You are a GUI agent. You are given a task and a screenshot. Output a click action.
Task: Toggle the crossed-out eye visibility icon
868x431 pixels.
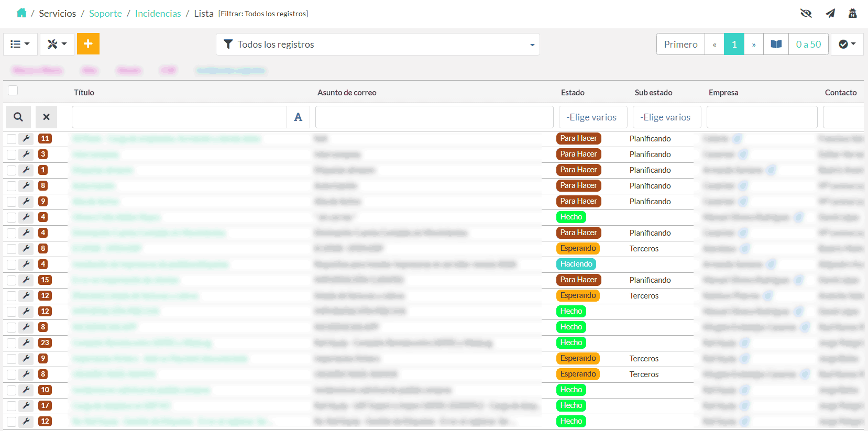tap(806, 14)
